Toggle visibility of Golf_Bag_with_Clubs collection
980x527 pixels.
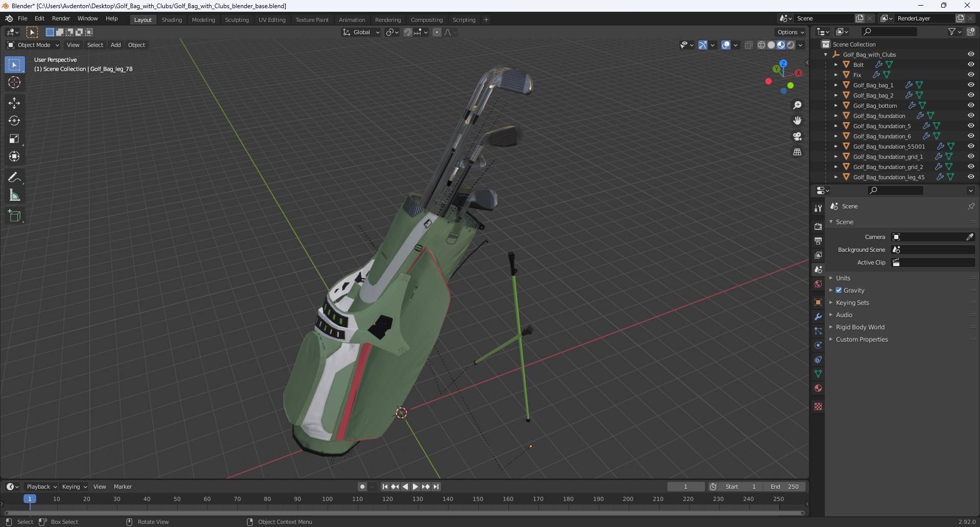971,55
